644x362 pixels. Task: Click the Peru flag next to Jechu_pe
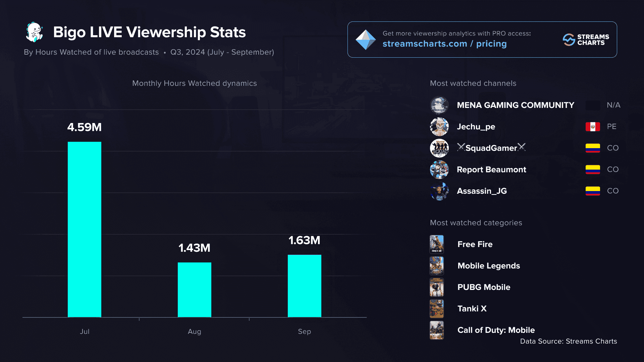click(593, 127)
